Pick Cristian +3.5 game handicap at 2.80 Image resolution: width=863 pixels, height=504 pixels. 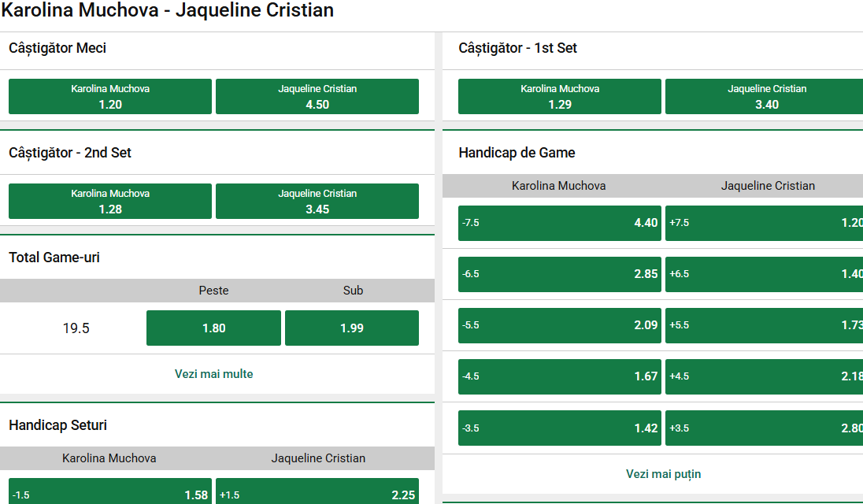(x=763, y=428)
